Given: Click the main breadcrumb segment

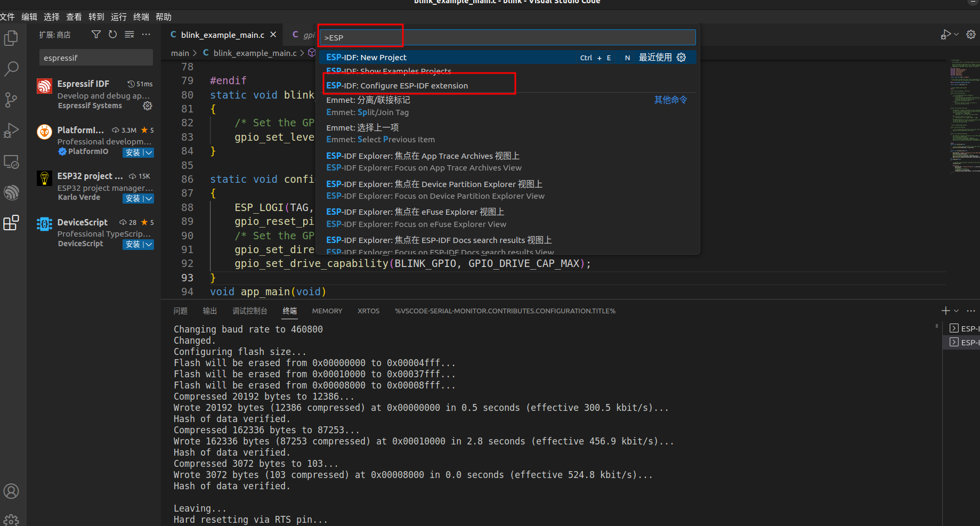Looking at the screenshot, I should tap(180, 53).
